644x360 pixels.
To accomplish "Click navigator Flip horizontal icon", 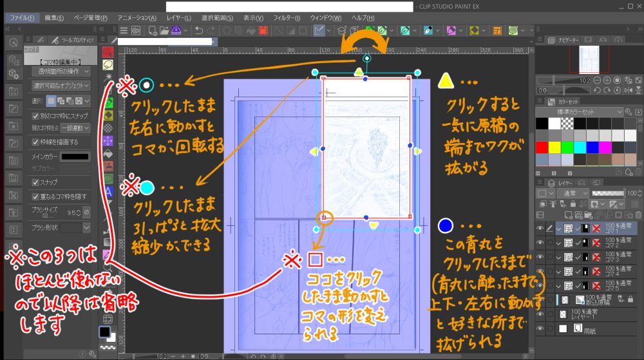I will pos(628,90).
